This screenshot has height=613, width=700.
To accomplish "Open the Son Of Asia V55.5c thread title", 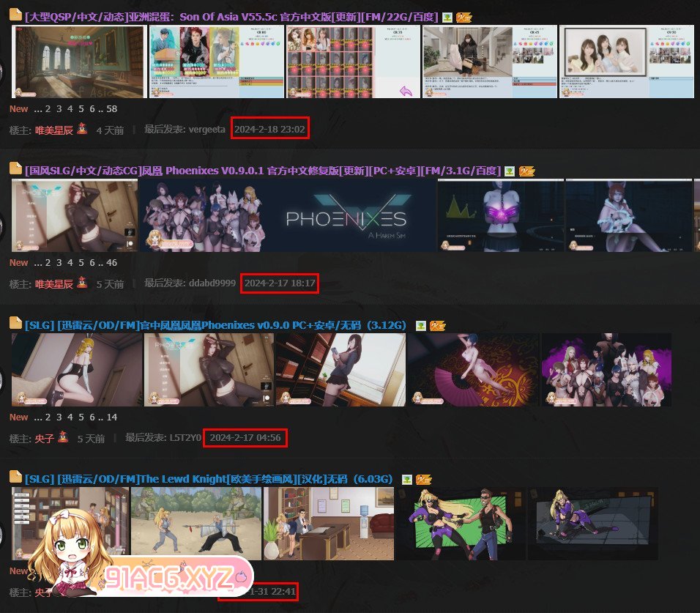I will tap(231, 16).
